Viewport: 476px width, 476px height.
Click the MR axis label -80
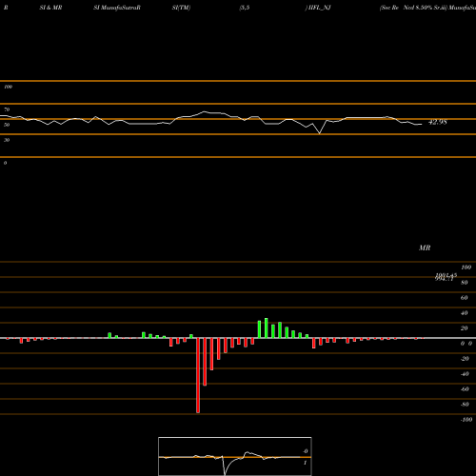[465, 405]
